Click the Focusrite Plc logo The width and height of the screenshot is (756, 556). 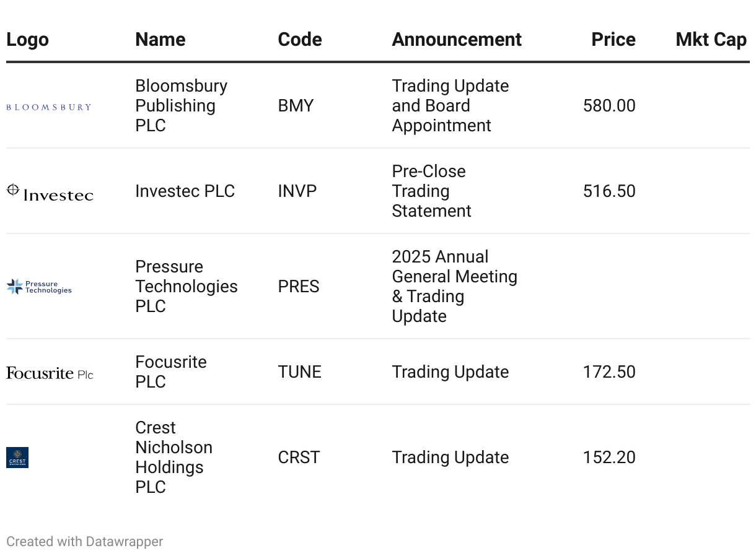click(50, 373)
